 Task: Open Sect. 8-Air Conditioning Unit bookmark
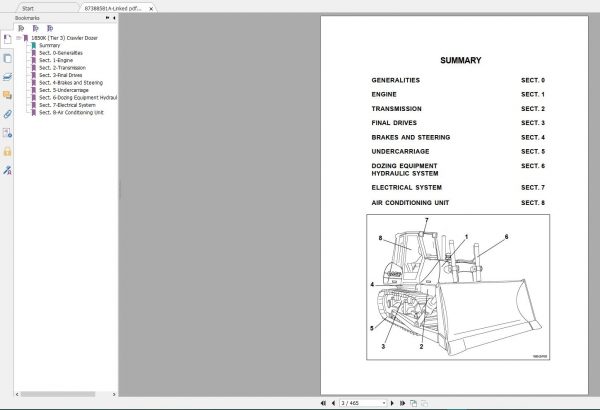tap(71, 113)
